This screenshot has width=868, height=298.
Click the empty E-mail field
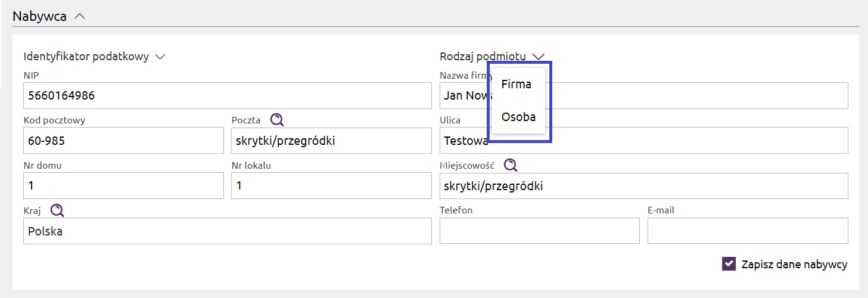click(747, 231)
